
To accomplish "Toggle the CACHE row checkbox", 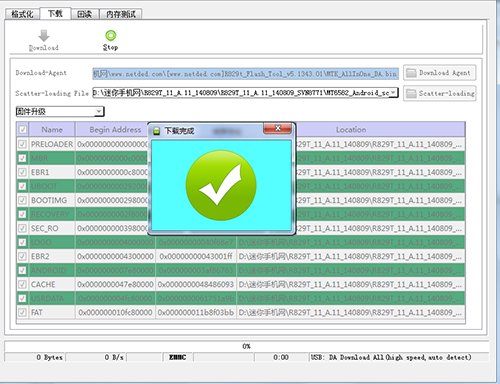I will click(22, 284).
